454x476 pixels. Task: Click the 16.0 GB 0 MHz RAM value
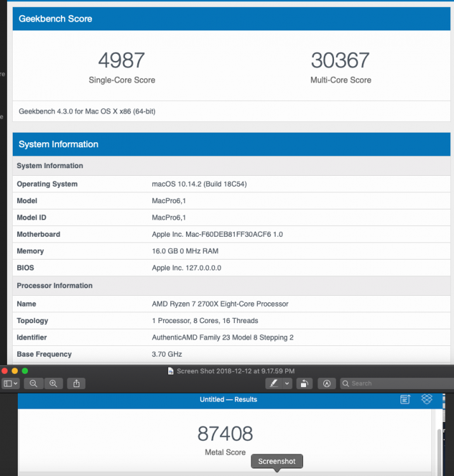185,251
